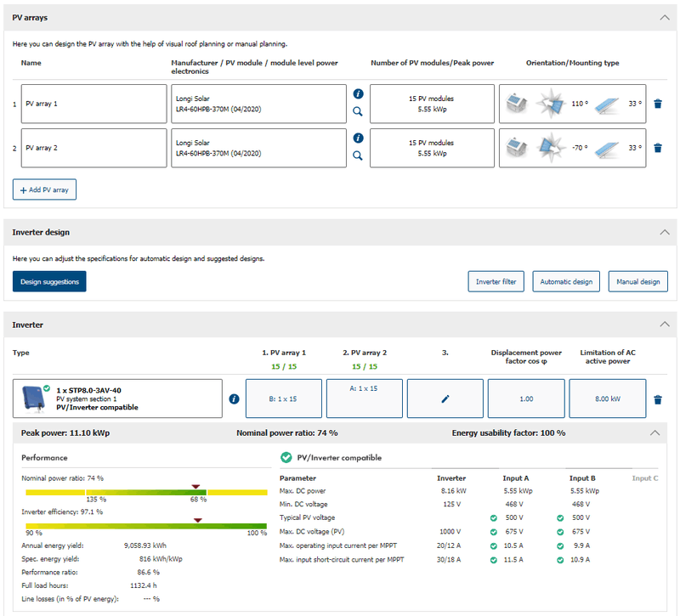Open the Inverter filter

click(496, 281)
